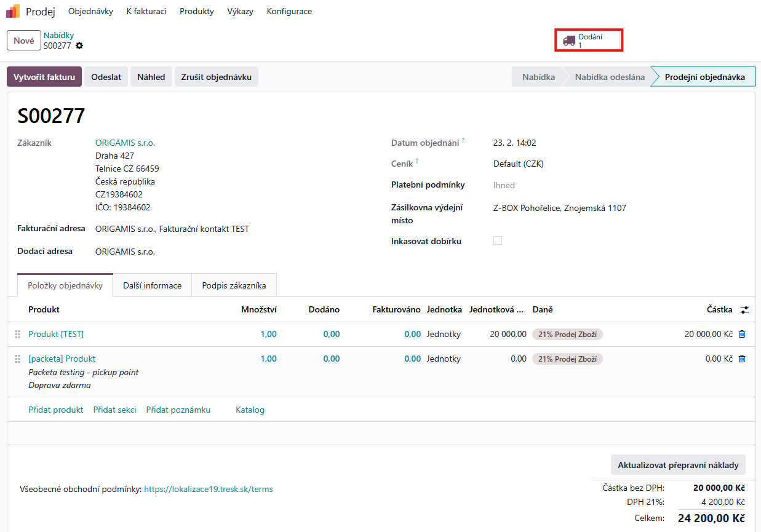This screenshot has height=532, width=761.
Task: Toggle the Inkasovat dobírku checkbox
Action: 498,240
